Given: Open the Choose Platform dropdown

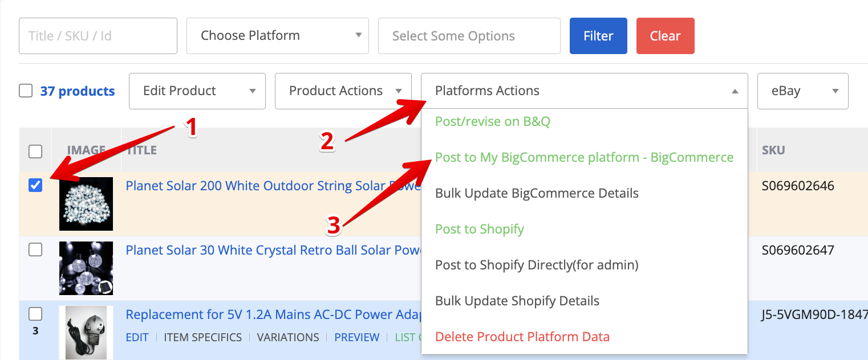Looking at the screenshot, I should [x=278, y=36].
